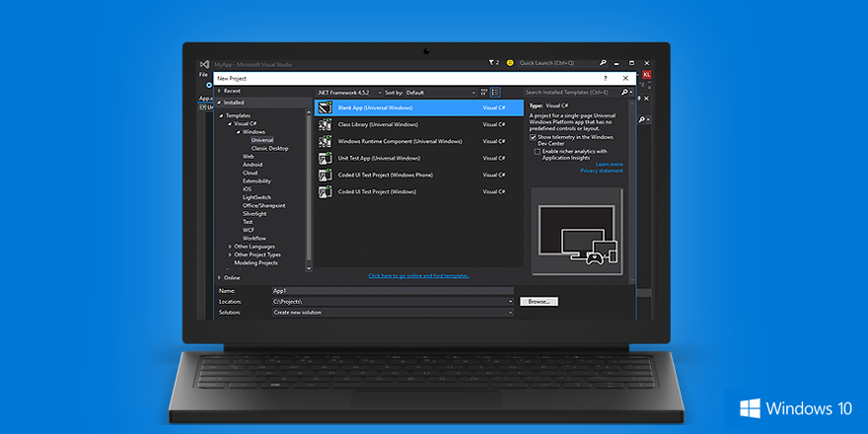
Task: Collapse the Templates tree node
Action: pyautogui.click(x=222, y=115)
